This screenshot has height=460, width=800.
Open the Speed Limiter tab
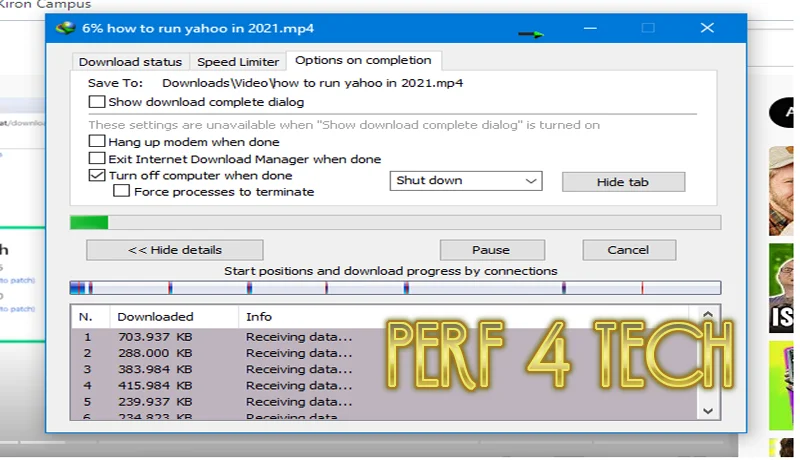tap(238, 62)
